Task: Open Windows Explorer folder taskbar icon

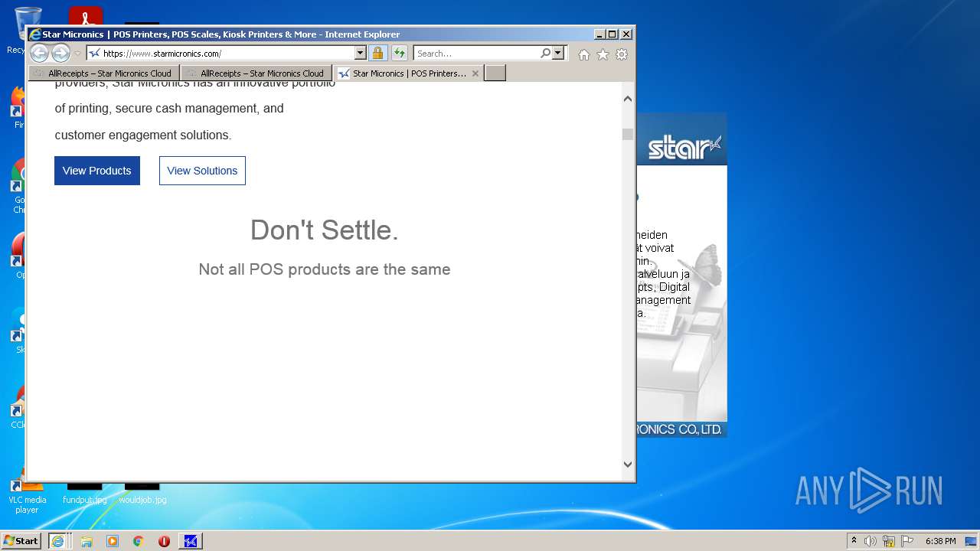Action: point(87,541)
